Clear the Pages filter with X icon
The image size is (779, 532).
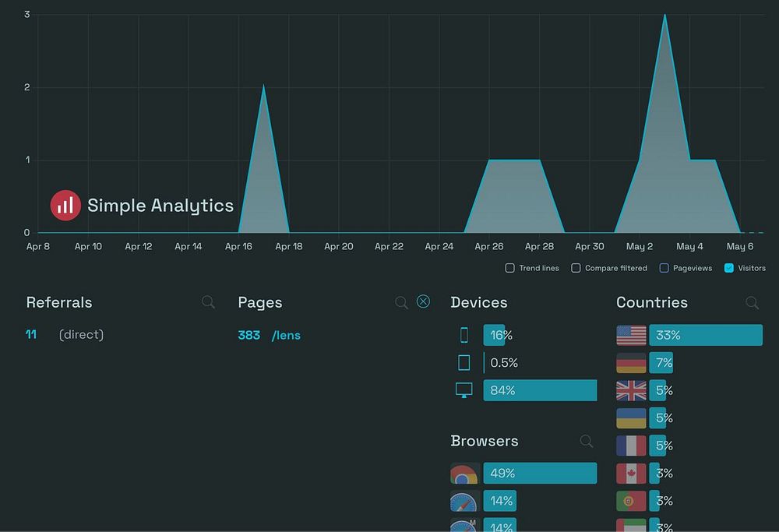423,301
